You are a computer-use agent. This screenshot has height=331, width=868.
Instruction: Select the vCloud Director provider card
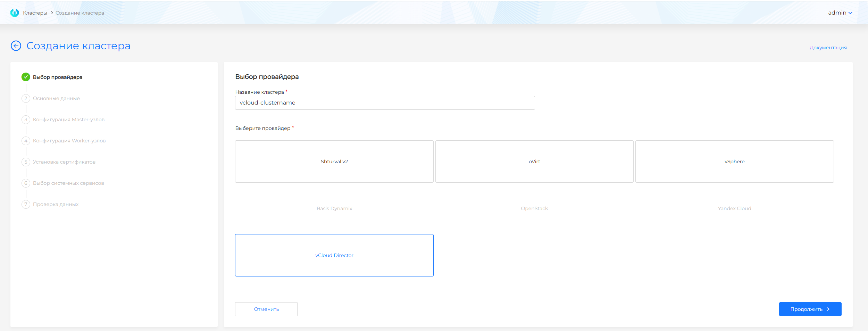[334, 255]
